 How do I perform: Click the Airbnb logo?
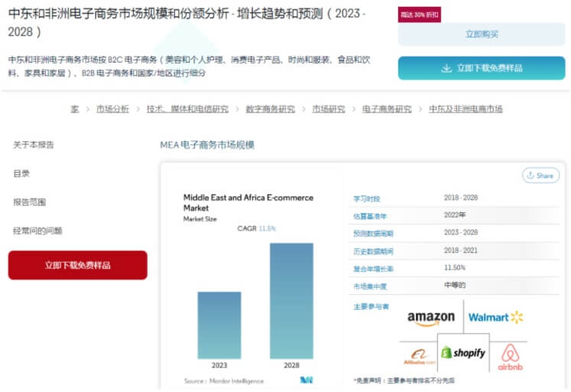[x=510, y=357]
